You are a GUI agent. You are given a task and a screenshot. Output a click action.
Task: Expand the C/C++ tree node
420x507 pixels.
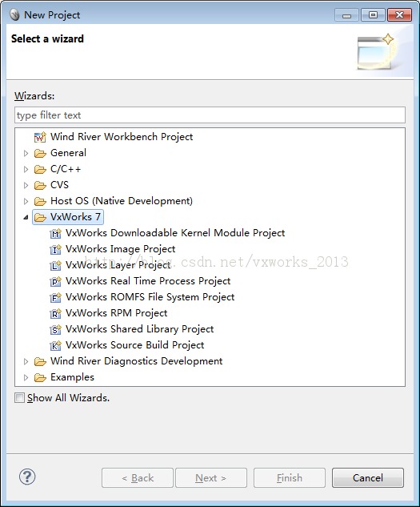[26, 169]
